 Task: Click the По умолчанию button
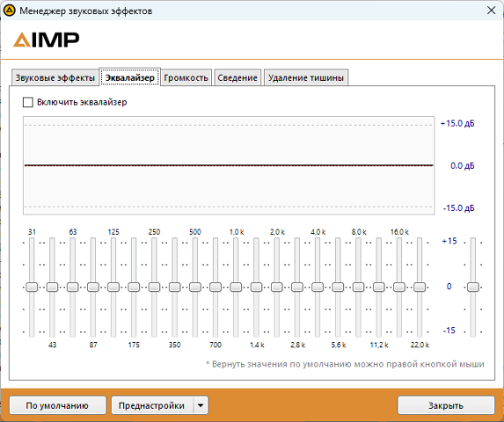tap(57, 405)
